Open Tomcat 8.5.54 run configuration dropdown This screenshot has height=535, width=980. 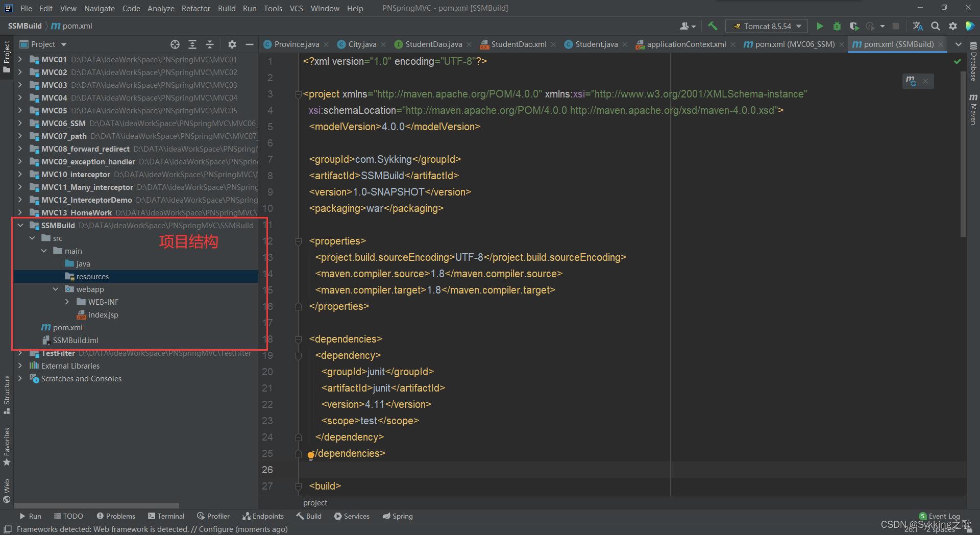click(x=767, y=26)
